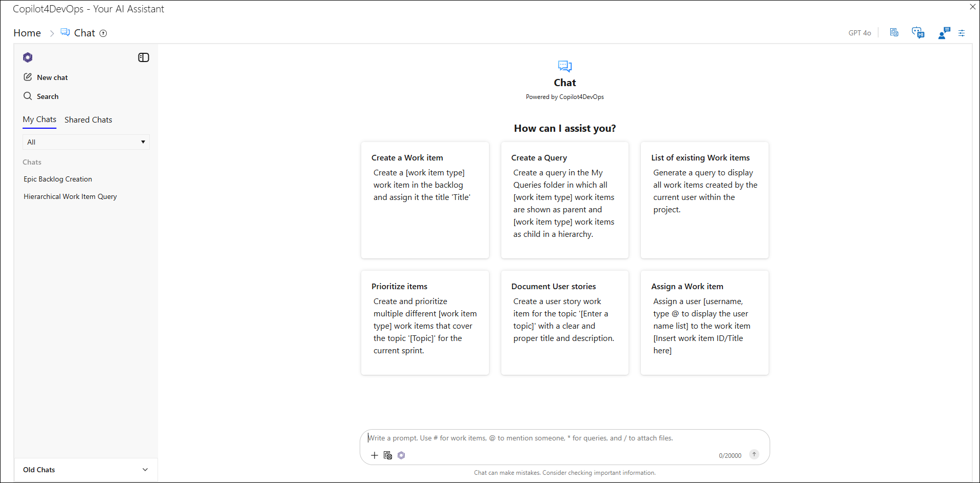Go to Home in the breadcrumb

(x=27, y=33)
